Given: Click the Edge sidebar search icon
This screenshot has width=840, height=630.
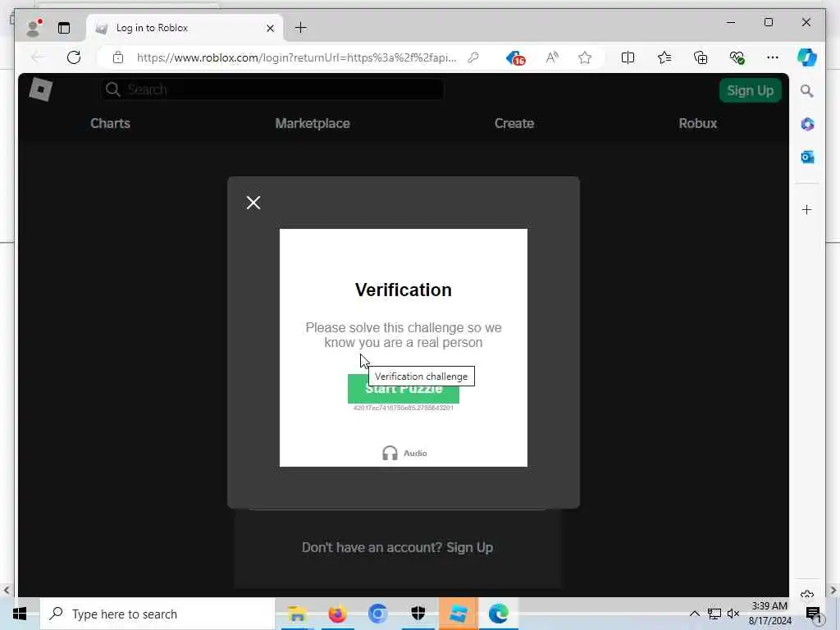Looking at the screenshot, I should pos(807,91).
